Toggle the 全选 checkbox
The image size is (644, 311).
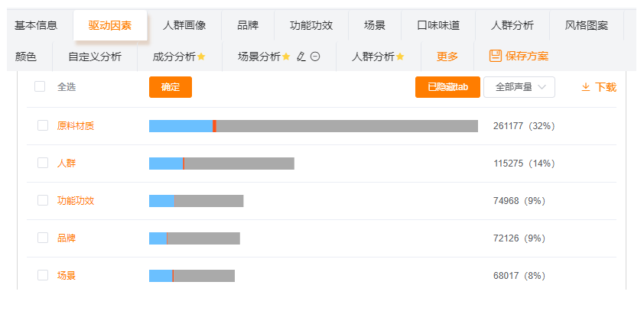pyautogui.click(x=40, y=86)
